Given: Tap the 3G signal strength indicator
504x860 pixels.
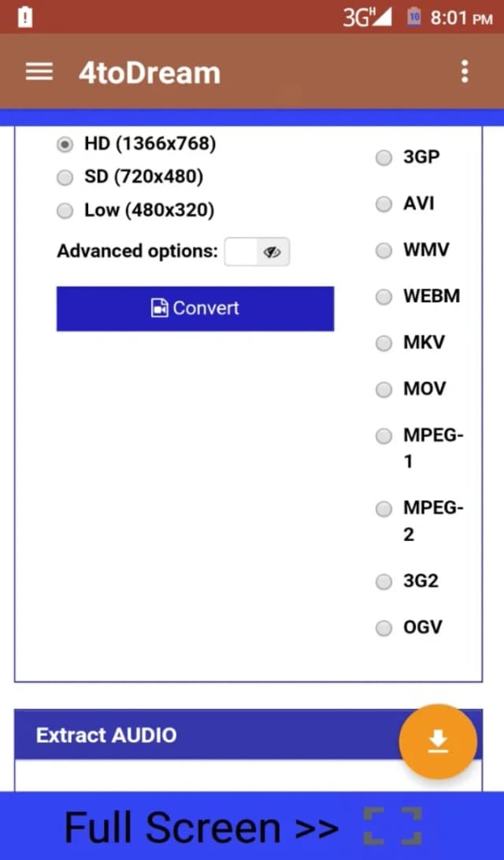Looking at the screenshot, I should (x=368, y=17).
